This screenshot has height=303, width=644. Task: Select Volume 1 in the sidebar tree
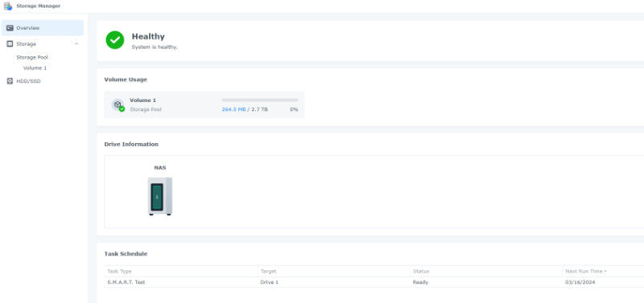[35, 68]
